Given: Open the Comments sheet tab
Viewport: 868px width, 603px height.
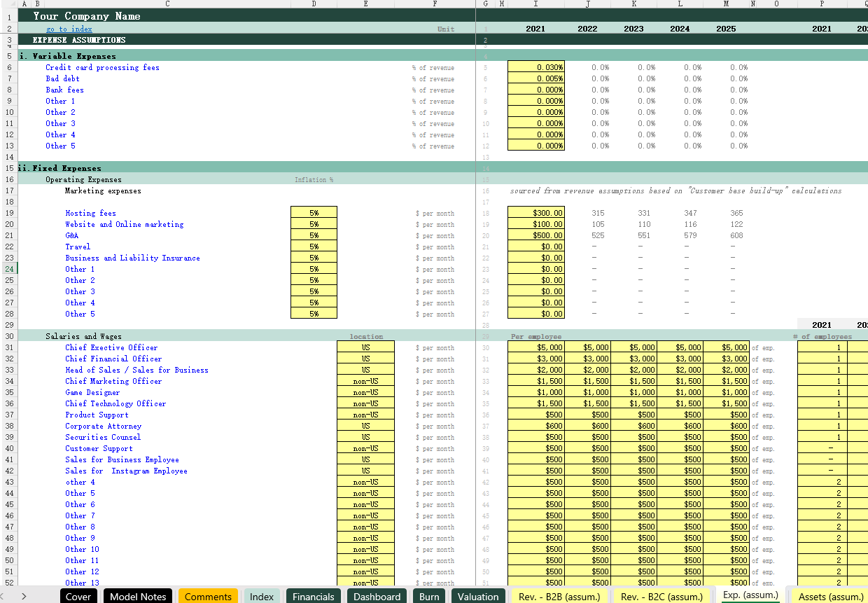Looking at the screenshot, I should tap(208, 596).
